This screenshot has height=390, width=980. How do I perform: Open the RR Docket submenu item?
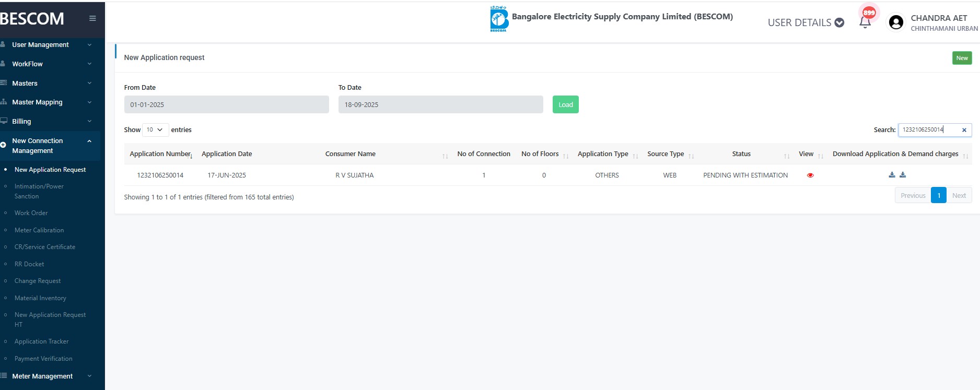[29, 264]
